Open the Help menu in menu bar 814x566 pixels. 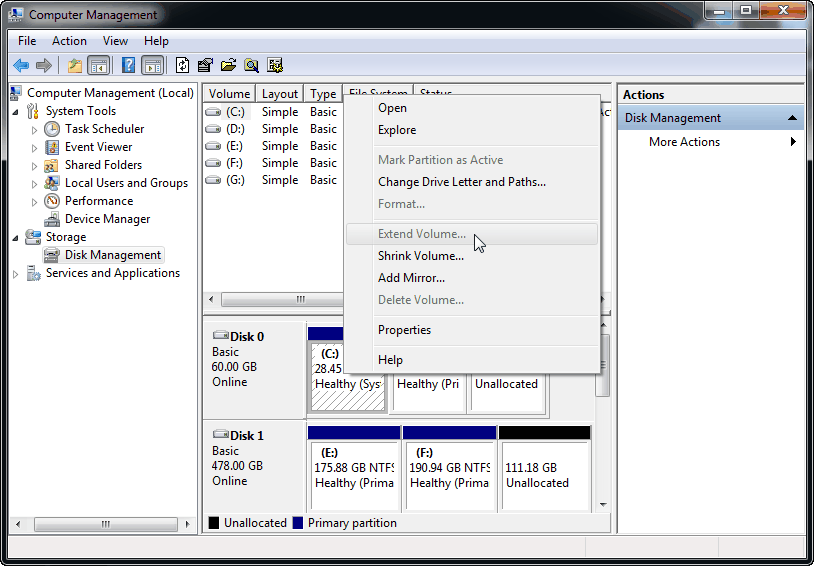[x=156, y=41]
